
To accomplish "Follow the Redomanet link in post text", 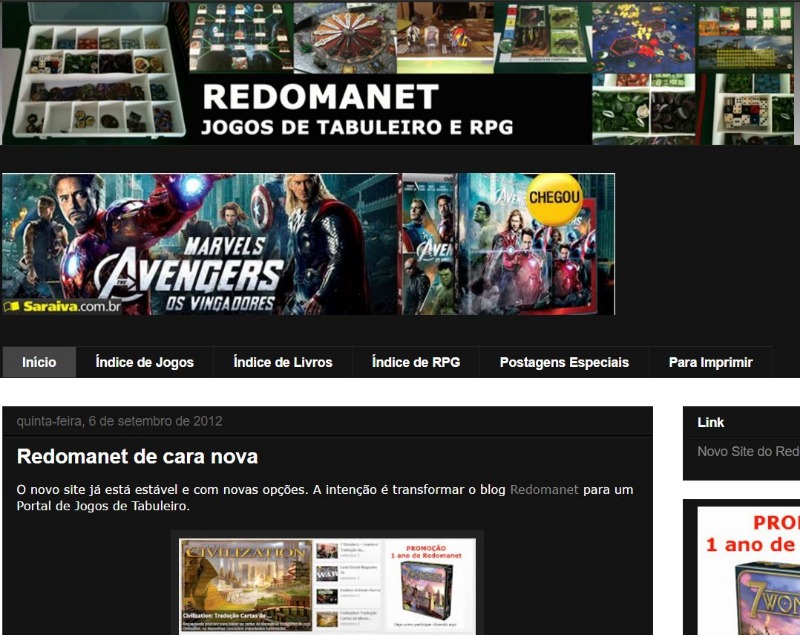I will [544, 490].
